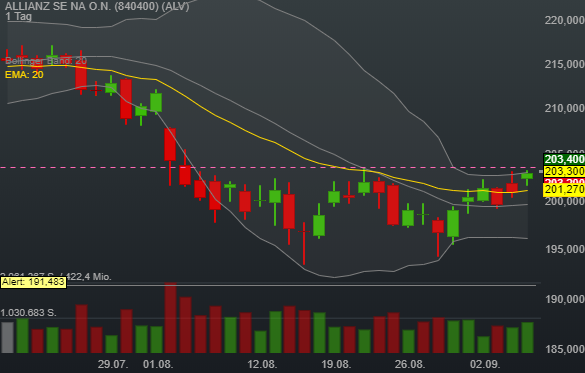Click the 26.08. date label
The image size is (585, 373).
[x=410, y=364]
